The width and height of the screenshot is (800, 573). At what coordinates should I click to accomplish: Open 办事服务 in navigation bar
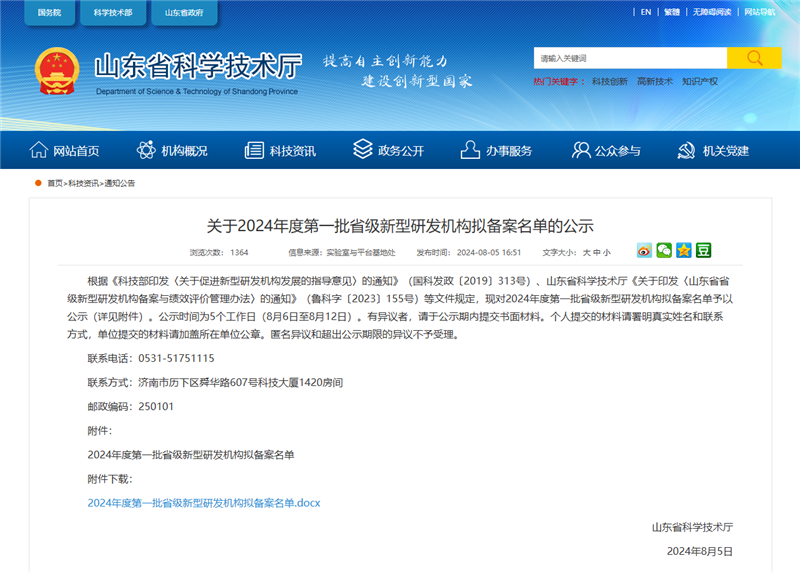tap(497, 151)
